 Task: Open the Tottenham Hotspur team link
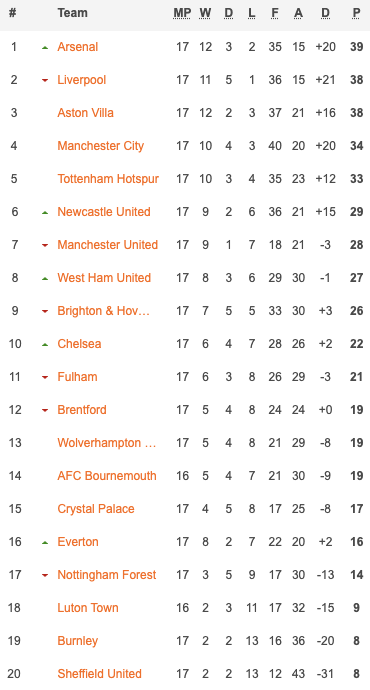pyautogui.click(x=108, y=179)
